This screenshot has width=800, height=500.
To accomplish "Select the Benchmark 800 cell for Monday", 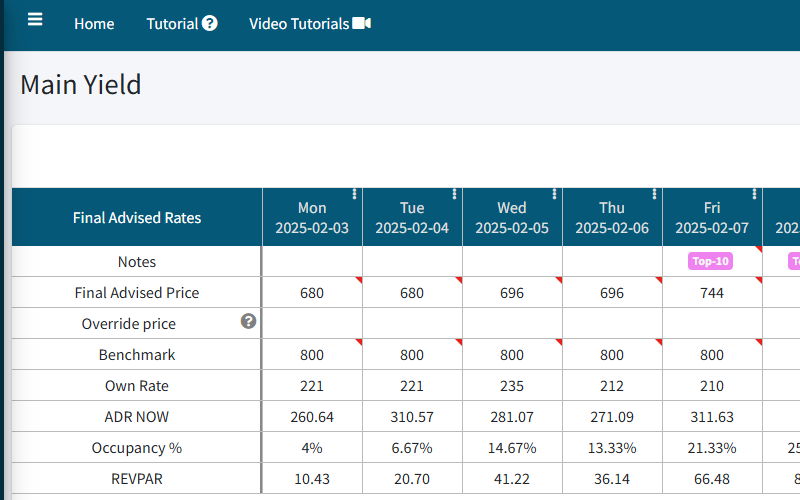I will tap(312, 355).
